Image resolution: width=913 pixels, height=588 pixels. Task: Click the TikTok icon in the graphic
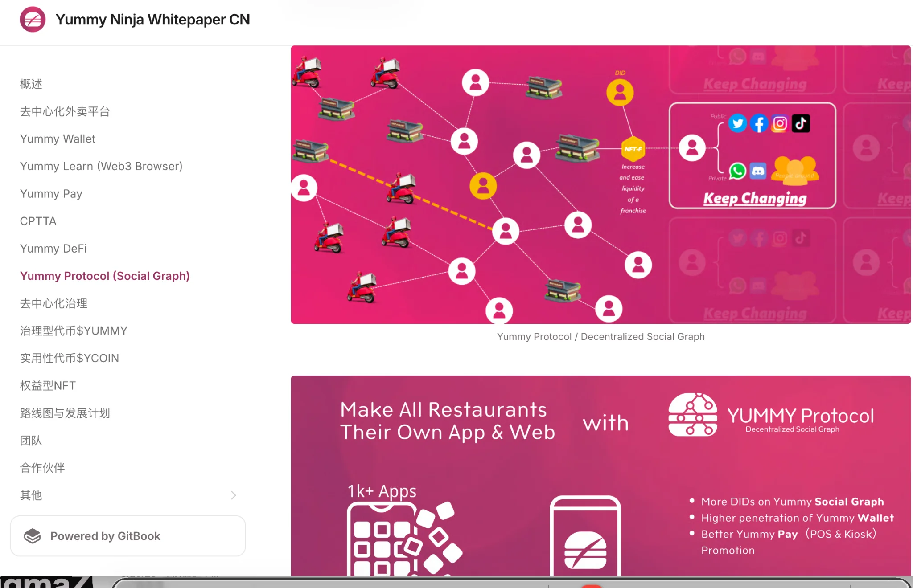[801, 123]
